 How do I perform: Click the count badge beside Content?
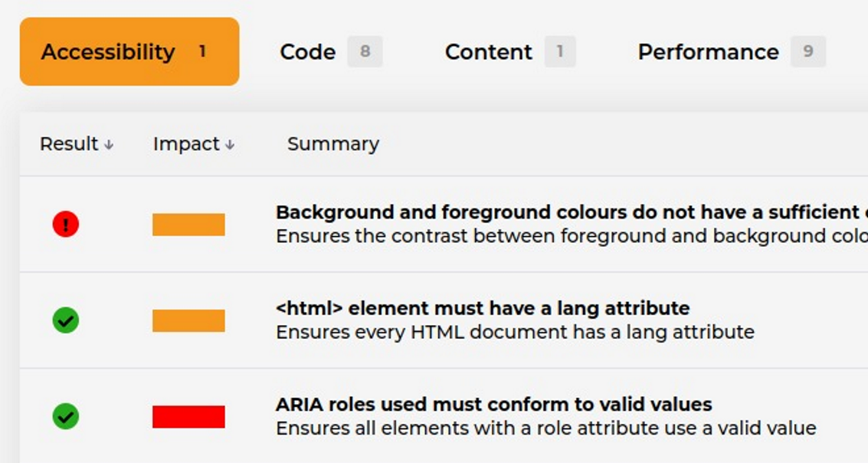coord(560,51)
